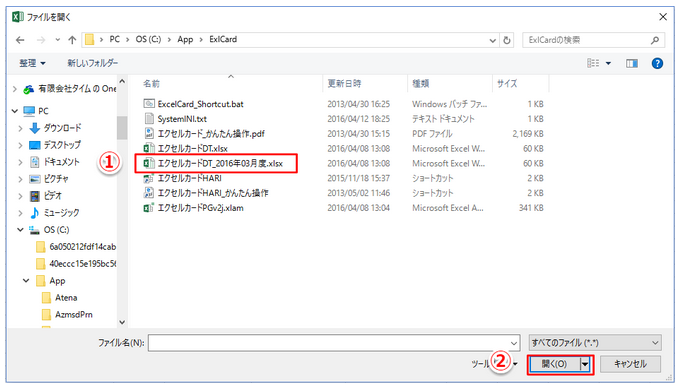Change the view layout icon
Screen dimensions: 682x391
point(593,63)
